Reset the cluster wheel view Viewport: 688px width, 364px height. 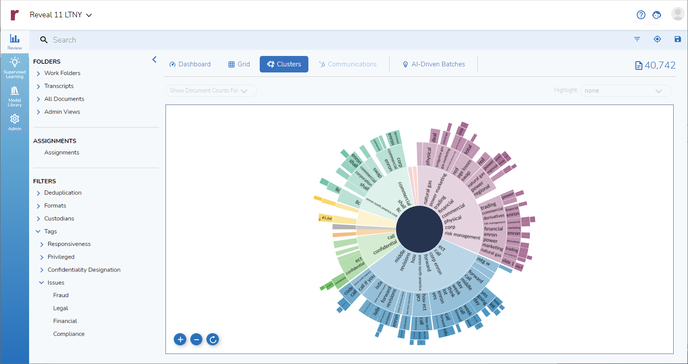213,339
